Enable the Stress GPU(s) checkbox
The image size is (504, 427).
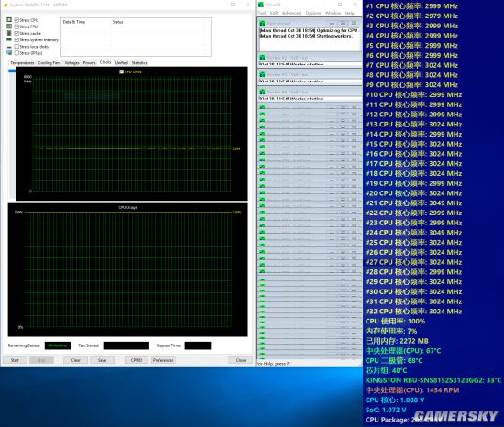tap(16, 53)
